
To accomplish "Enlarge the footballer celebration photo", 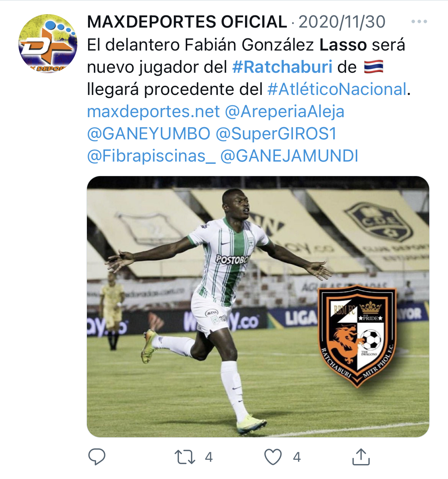I will (x=258, y=306).
